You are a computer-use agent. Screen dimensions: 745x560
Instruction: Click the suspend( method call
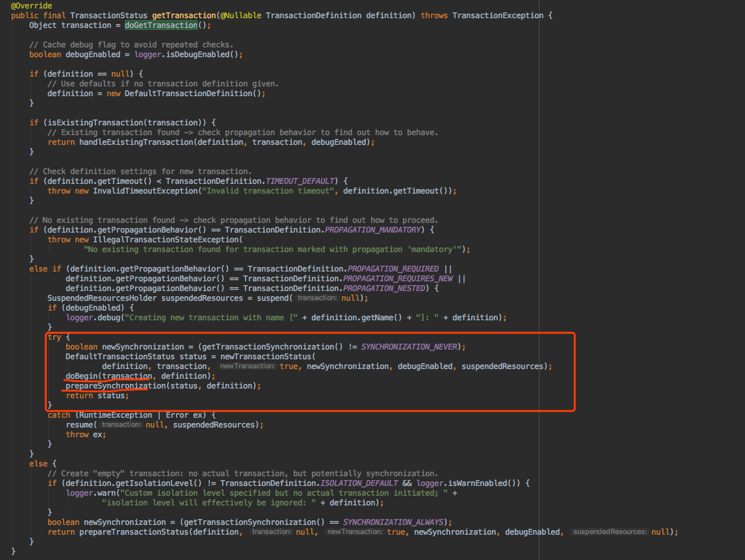[274, 298]
